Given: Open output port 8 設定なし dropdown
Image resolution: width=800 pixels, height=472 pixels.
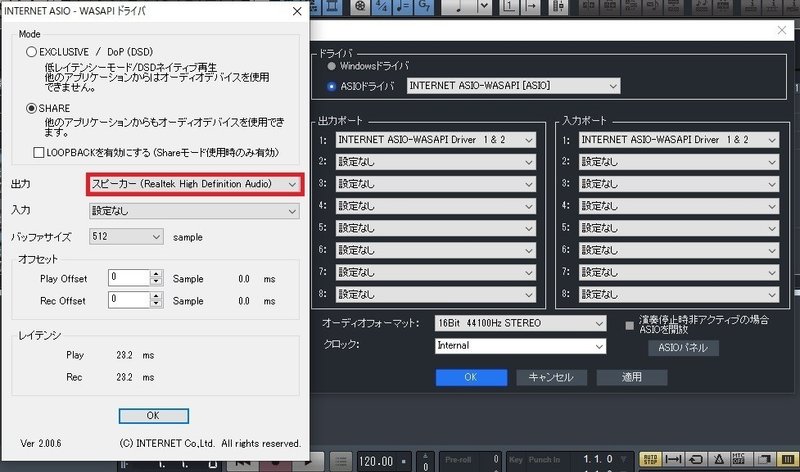Looking at the screenshot, I should tap(436, 294).
